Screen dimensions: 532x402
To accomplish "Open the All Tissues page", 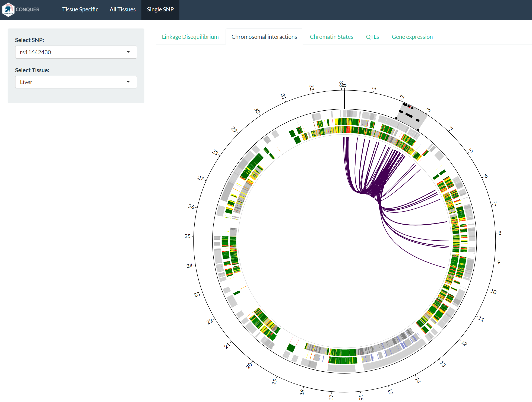I will (122, 9).
